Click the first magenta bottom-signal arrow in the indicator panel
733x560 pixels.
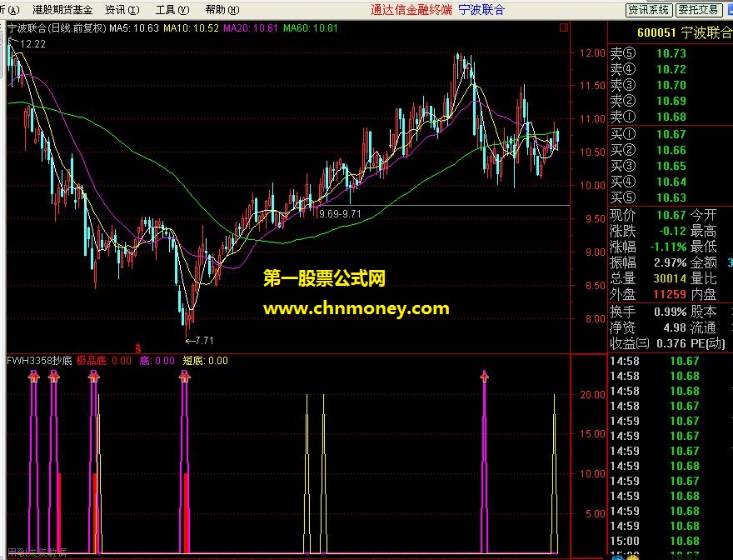(33, 376)
